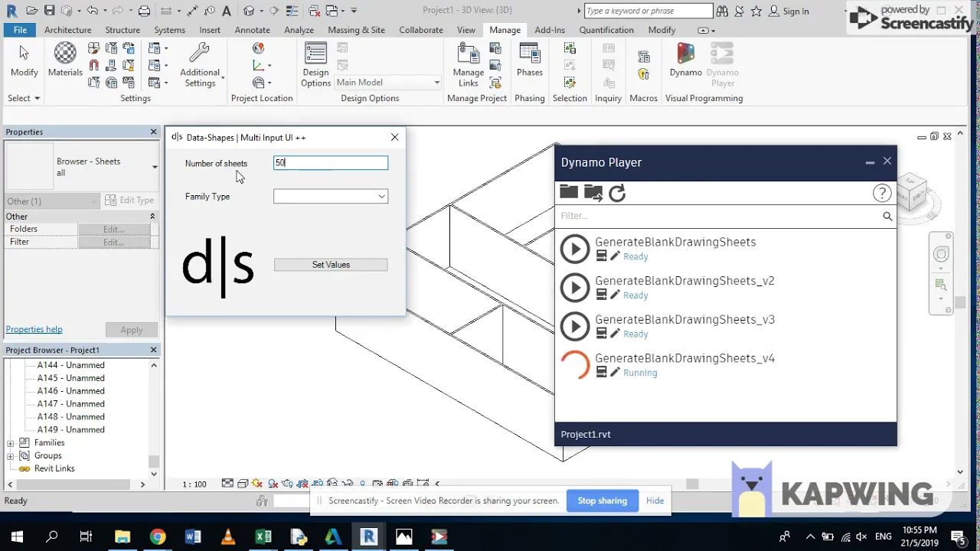Expand the Families tree node
The height and width of the screenshot is (551, 980).
pos(11,443)
